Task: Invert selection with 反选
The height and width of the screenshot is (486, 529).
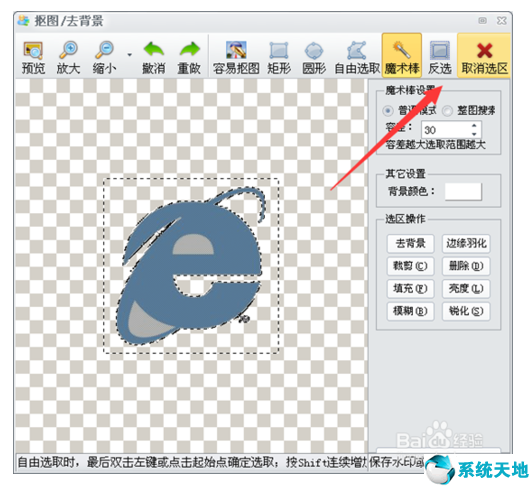Action: click(x=440, y=57)
